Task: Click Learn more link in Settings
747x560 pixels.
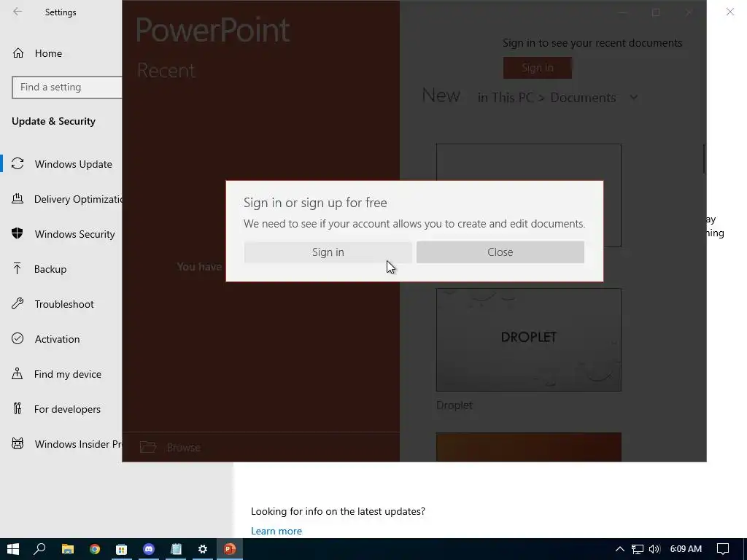Action: tap(276, 531)
